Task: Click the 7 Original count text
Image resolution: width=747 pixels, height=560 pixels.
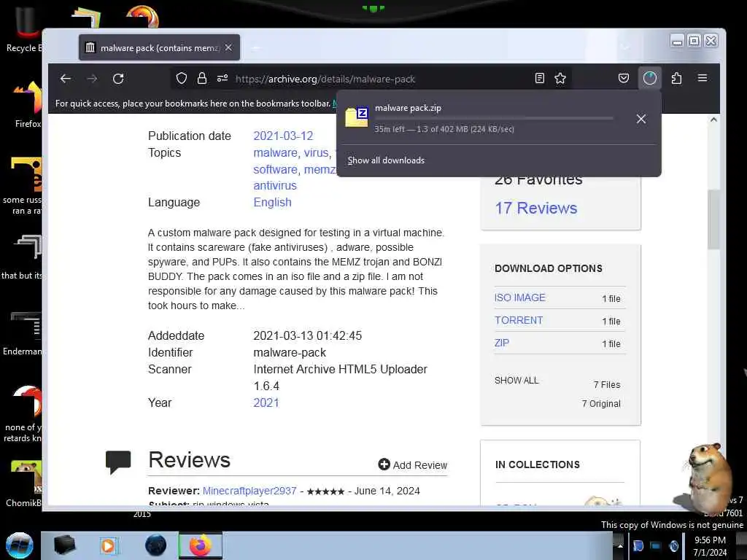Action: click(x=601, y=404)
